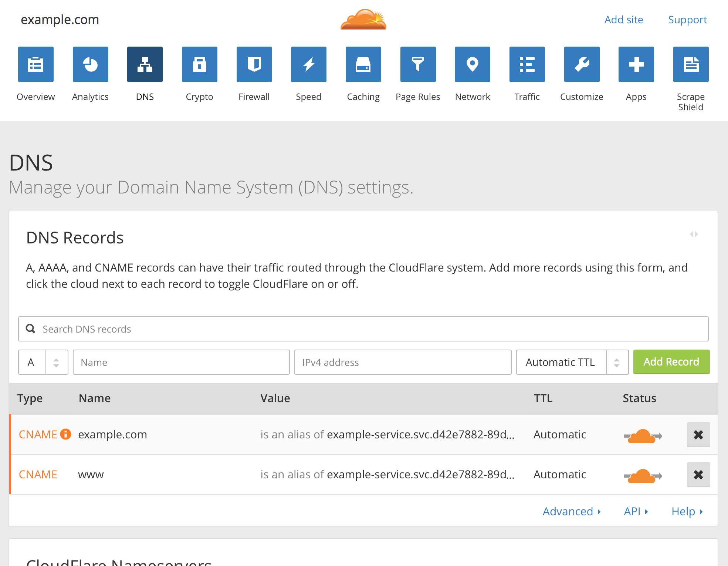Open the Traffic list icon
Screen dimensions: 728x566
click(527, 64)
